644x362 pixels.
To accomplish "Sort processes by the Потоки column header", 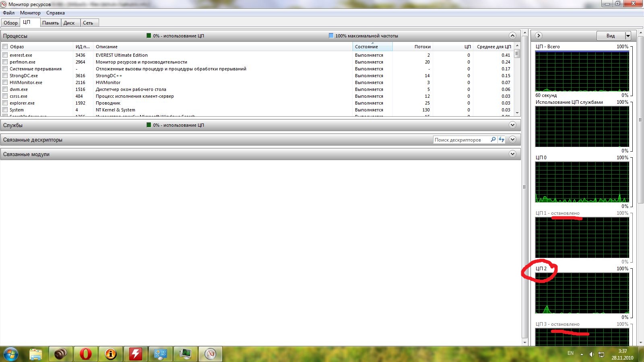I will [x=422, y=47].
